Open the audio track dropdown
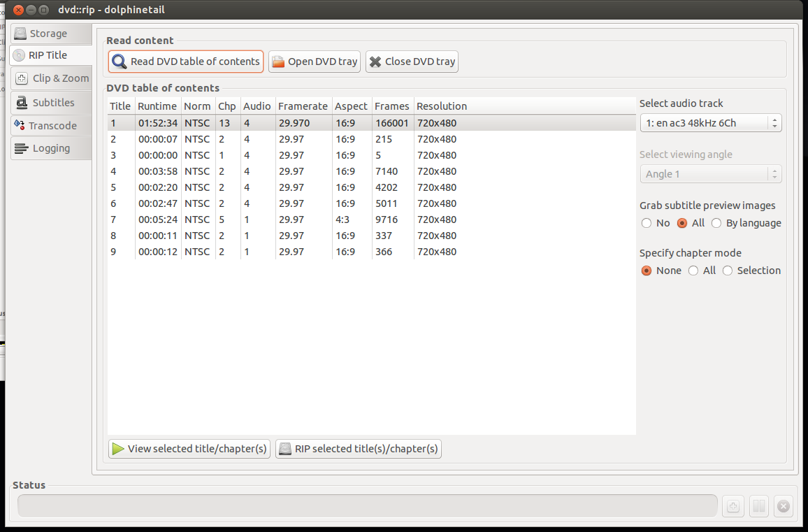Screen dimensions: 808x532 pyautogui.click(x=710, y=123)
